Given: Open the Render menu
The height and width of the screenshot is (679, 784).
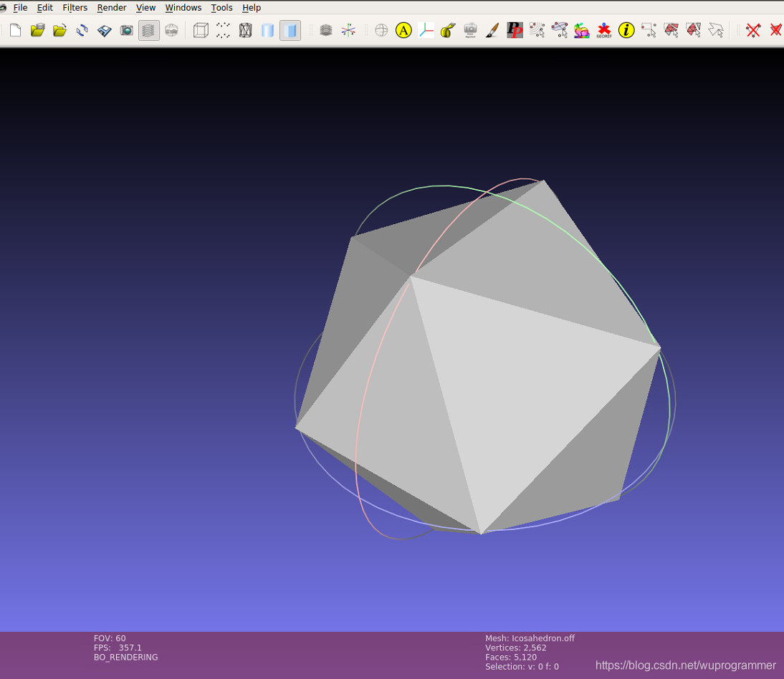Looking at the screenshot, I should pos(112,7).
